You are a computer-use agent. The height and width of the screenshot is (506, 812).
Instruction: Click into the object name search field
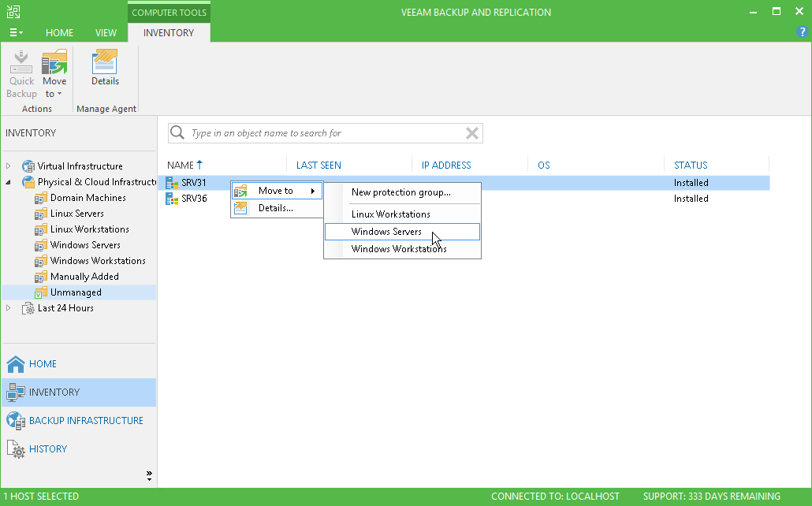[x=326, y=133]
